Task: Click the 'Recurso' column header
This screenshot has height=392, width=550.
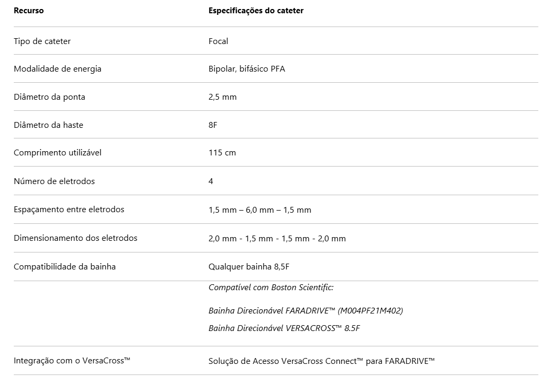Action: 29,11
